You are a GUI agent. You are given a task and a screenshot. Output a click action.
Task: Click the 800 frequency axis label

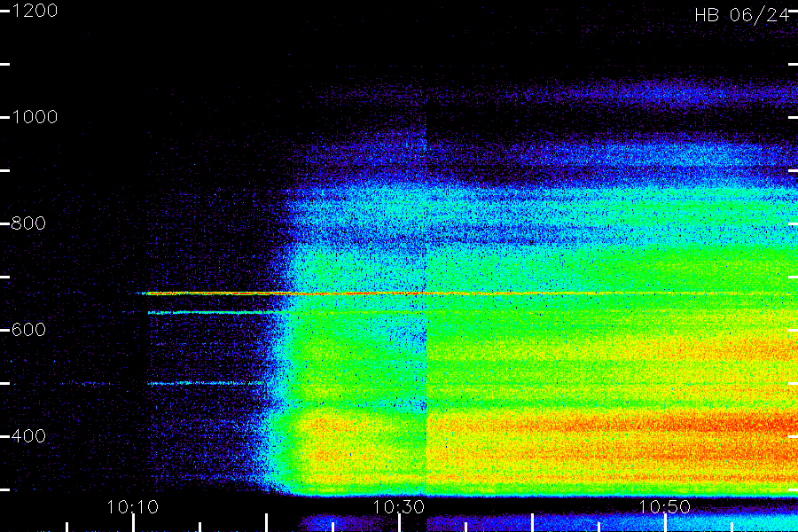pyautogui.click(x=28, y=223)
